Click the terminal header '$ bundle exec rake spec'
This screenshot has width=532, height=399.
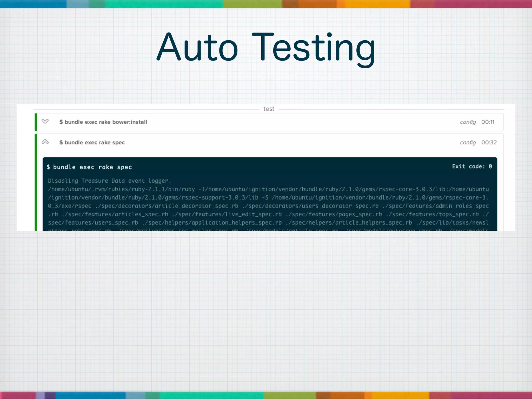pyautogui.click(x=89, y=167)
